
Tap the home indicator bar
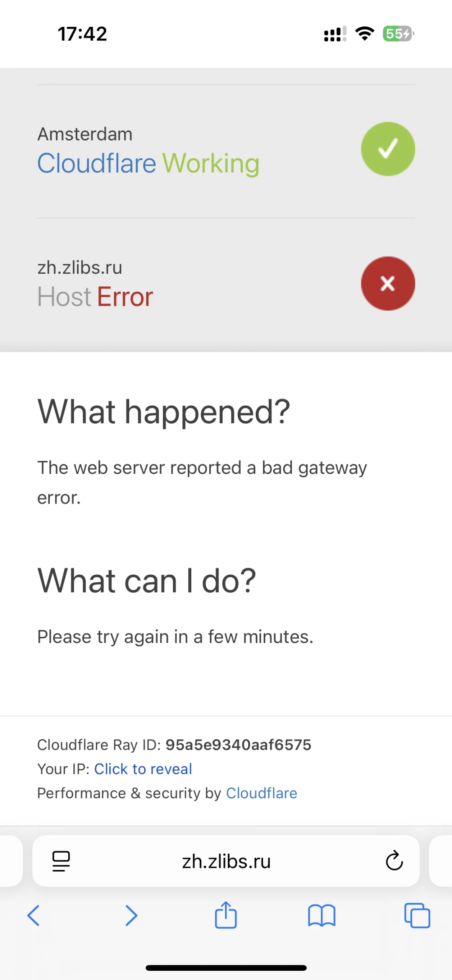pyautogui.click(x=226, y=968)
